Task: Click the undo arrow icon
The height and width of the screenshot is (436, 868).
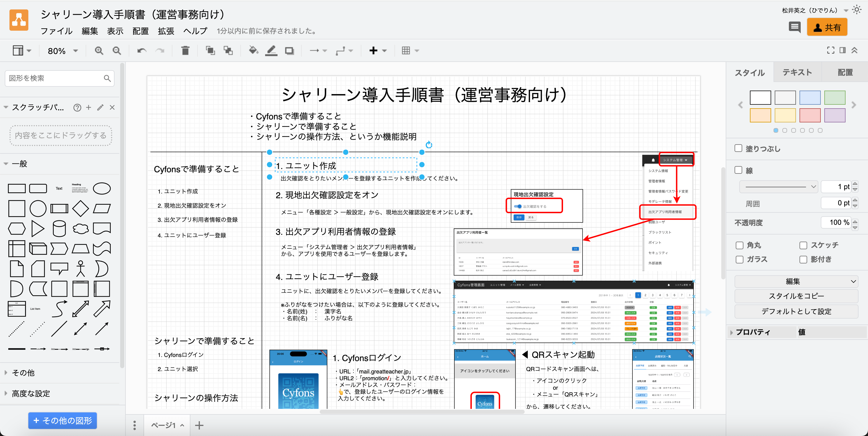Action: [x=141, y=51]
